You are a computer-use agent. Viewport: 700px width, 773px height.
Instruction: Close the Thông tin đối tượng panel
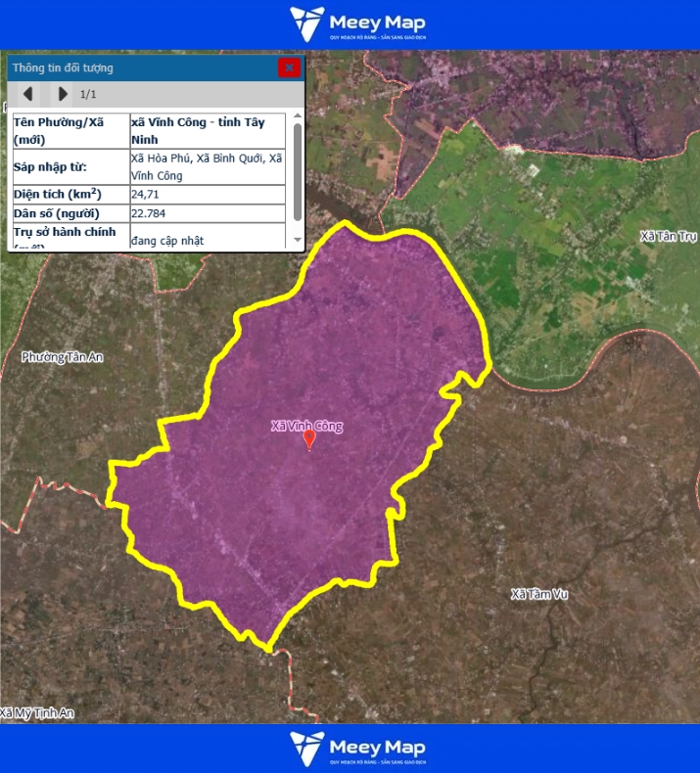(289, 68)
